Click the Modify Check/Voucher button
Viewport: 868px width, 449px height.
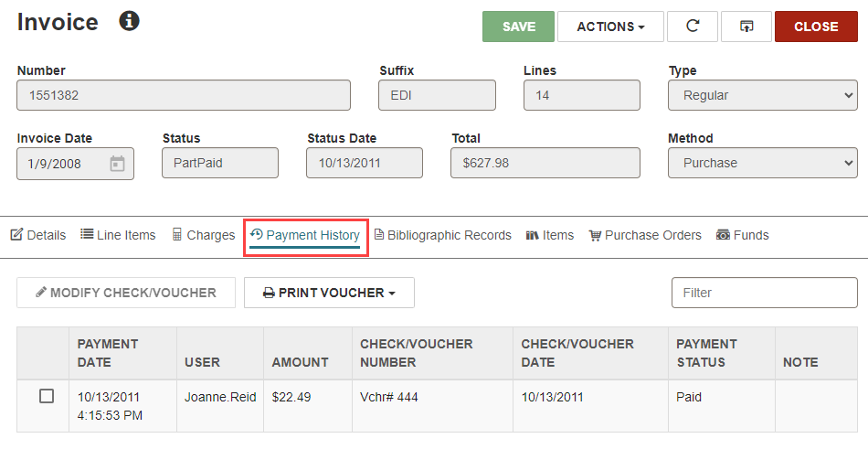click(126, 293)
